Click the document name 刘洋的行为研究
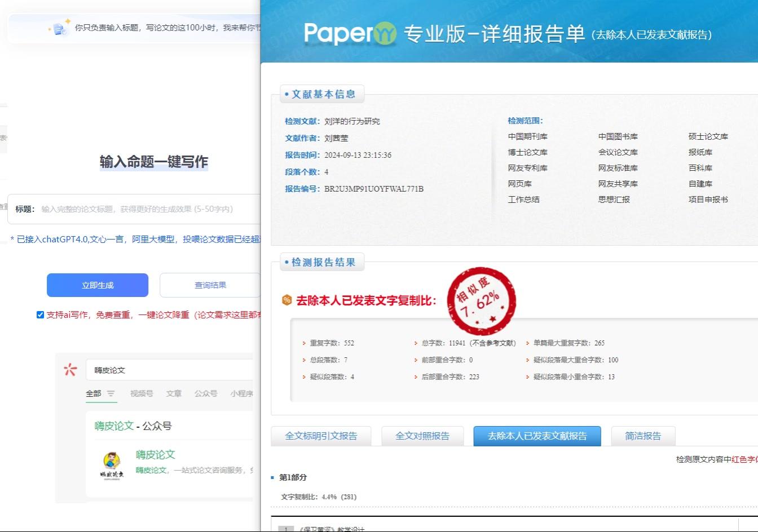Viewport: 758px width, 532px height. coord(352,121)
